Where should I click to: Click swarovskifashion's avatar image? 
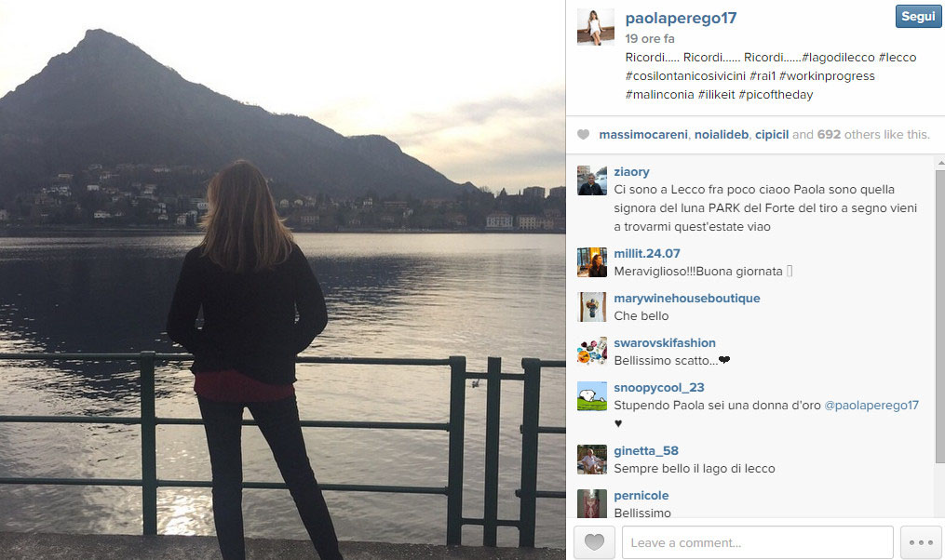(x=592, y=352)
